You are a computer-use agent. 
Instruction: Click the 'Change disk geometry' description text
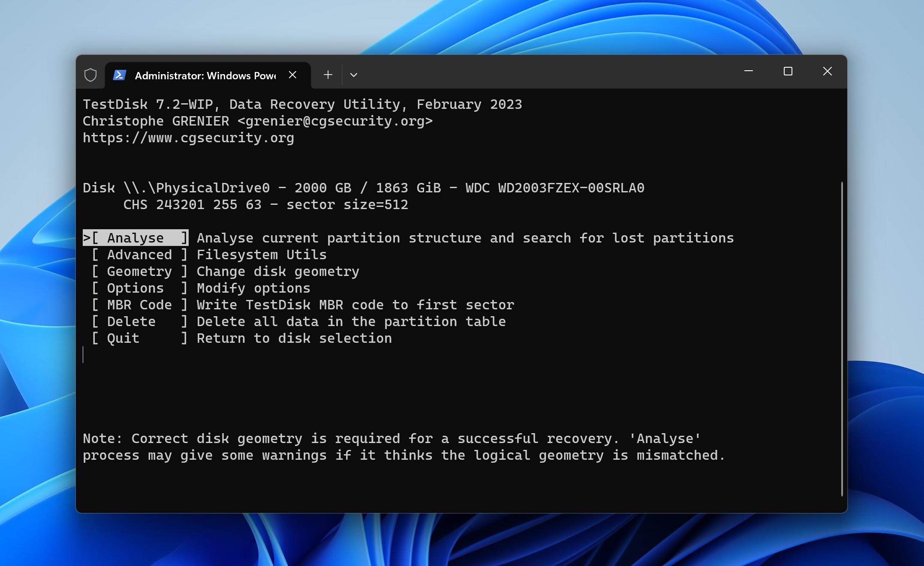tap(278, 272)
